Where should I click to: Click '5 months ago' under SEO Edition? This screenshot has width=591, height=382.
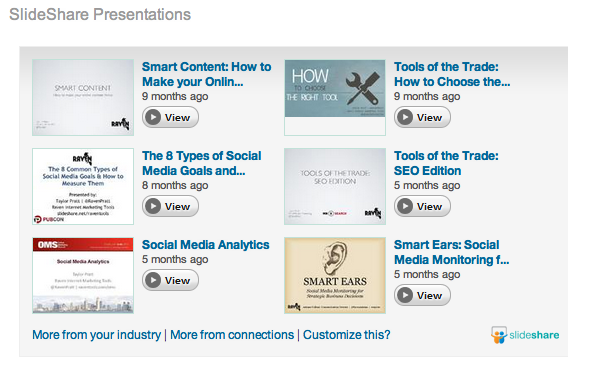coord(427,186)
